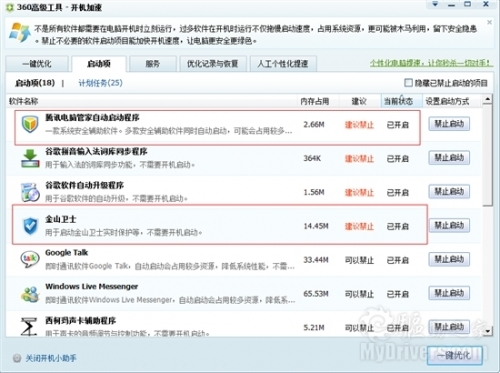Click 364K memory value

point(312,158)
